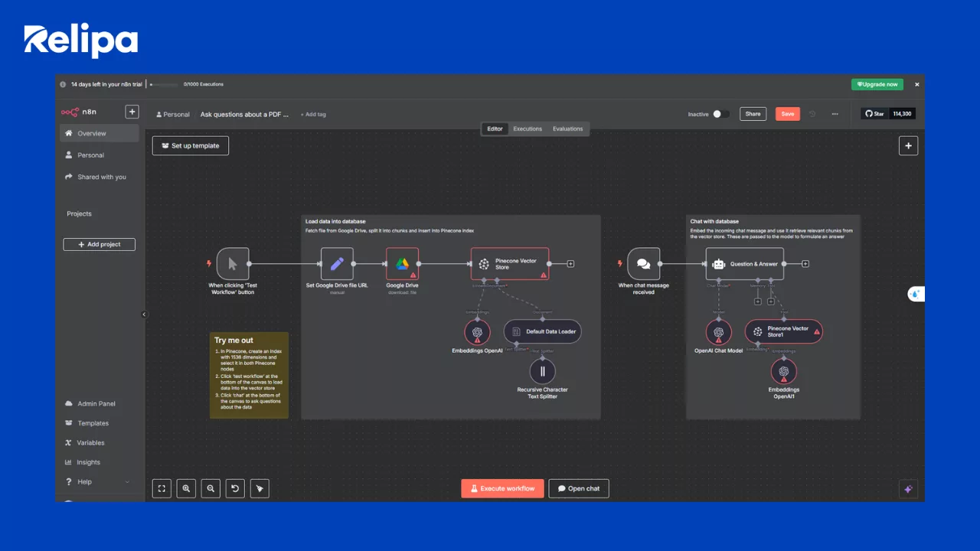Open the Templates page

click(100, 423)
